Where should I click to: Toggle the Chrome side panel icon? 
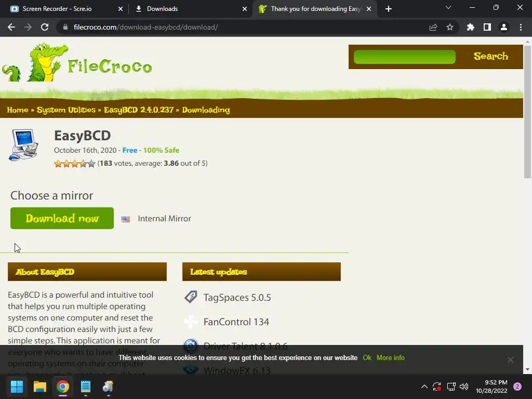coord(487,27)
